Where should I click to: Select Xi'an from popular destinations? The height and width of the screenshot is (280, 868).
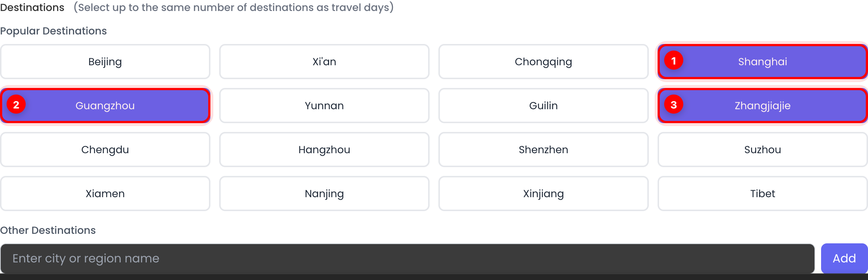[x=324, y=61]
